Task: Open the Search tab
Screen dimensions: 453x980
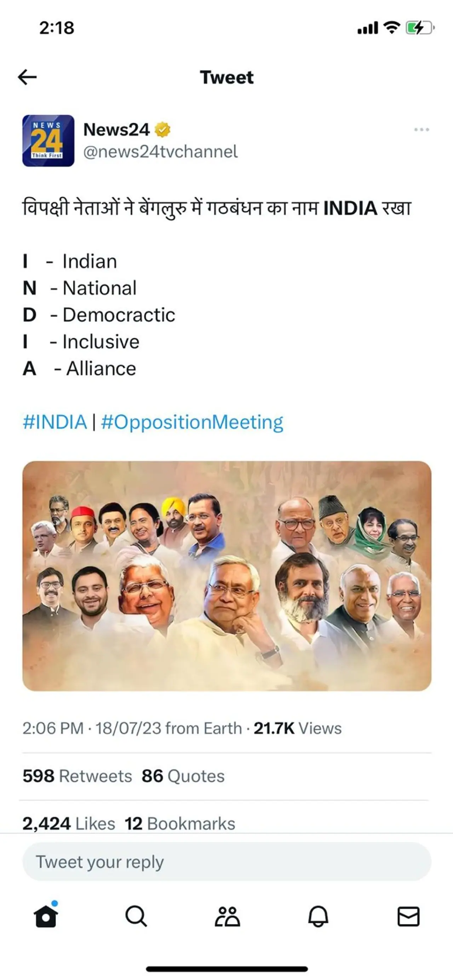Action: click(136, 916)
